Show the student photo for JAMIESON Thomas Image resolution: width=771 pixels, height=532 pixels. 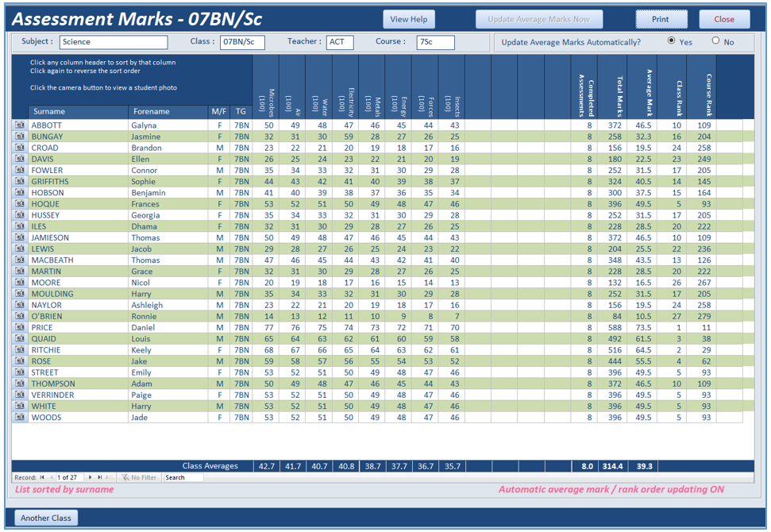click(x=20, y=237)
